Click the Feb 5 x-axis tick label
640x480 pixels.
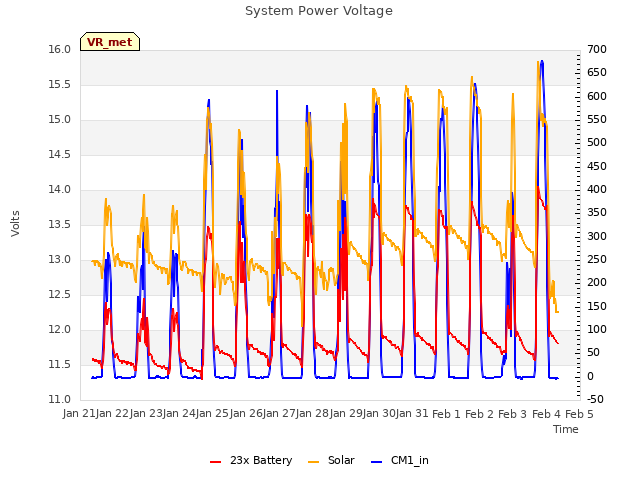pos(579,414)
